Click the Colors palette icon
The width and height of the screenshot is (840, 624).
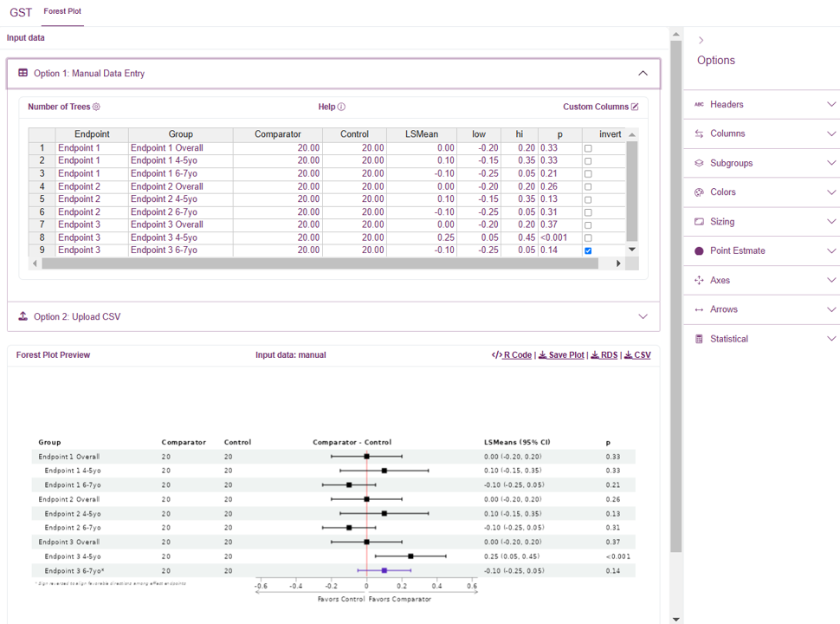pyautogui.click(x=699, y=192)
